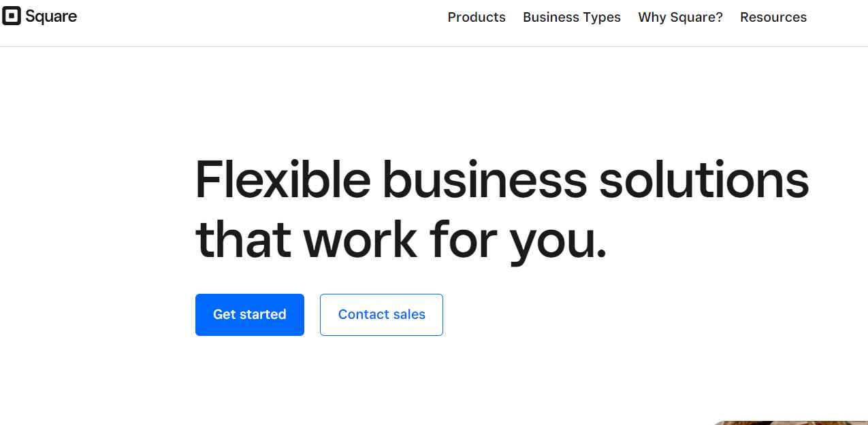Expand the Resources dropdown in header
The width and height of the screenshot is (868, 425).
coord(773,17)
